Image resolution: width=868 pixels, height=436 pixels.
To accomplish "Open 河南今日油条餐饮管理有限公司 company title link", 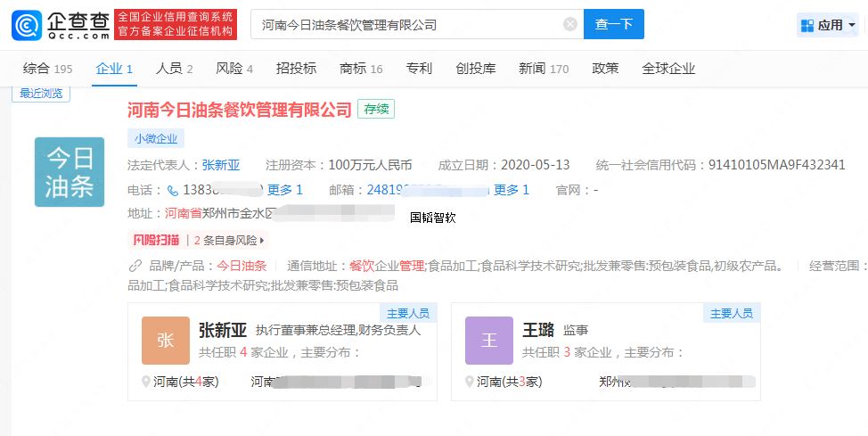I will [x=240, y=110].
